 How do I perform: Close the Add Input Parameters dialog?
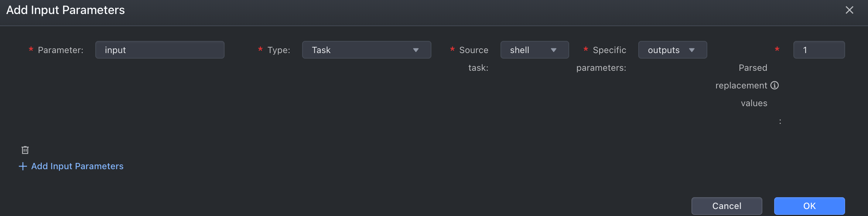click(849, 10)
